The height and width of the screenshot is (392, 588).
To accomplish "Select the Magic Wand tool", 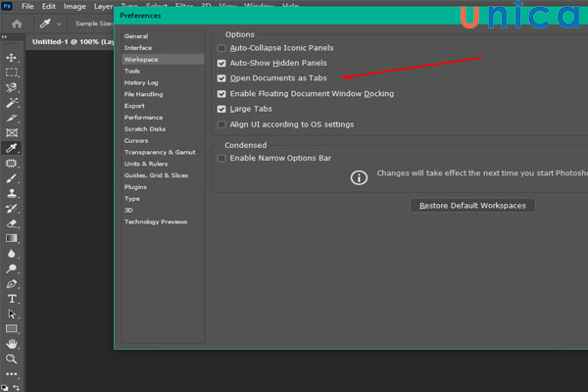I will (x=11, y=102).
